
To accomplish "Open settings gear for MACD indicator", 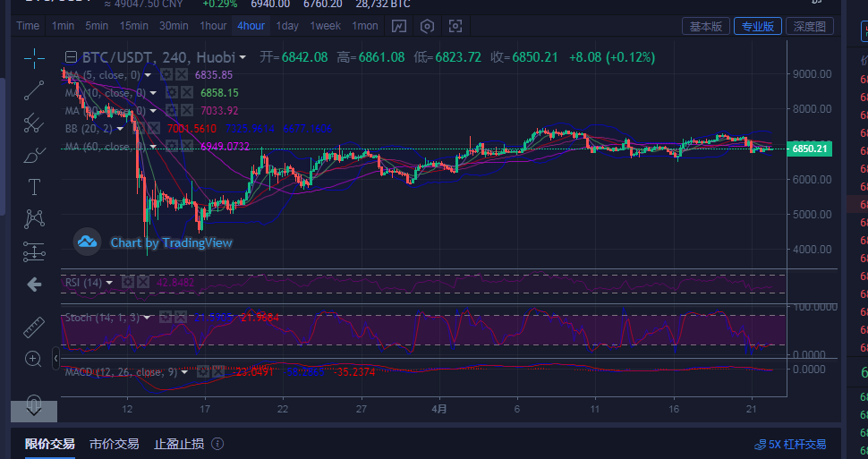I will click(203, 372).
